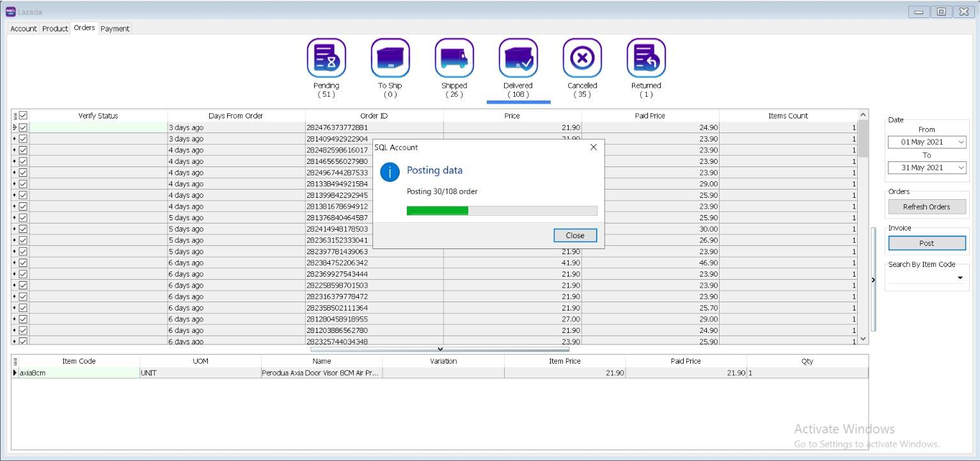The width and height of the screenshot is (980, 461).
Task: Toggle the select-all checkbox in header
Action: 23,116
